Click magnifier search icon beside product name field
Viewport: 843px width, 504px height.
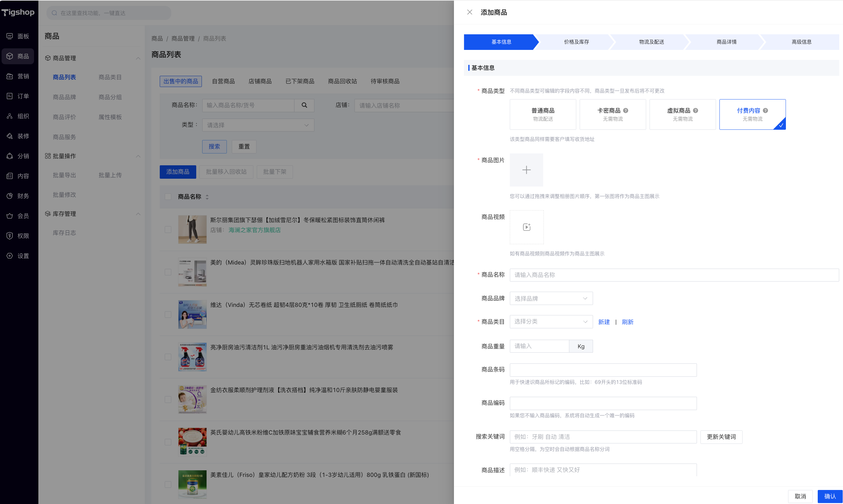point(304,105)
